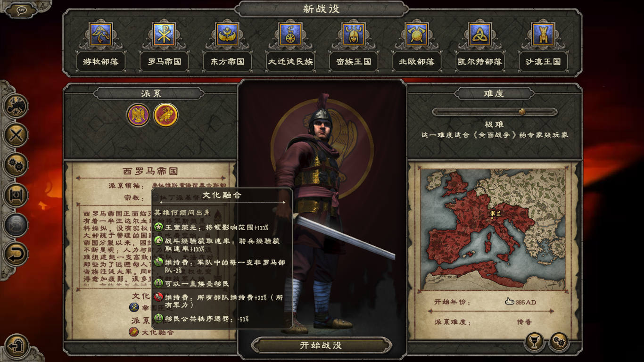Viewport: 644px width, 362px height.
Task: Select the 游牧部落 culture icon
Action: pyautogui.click(x=101, y=34)
